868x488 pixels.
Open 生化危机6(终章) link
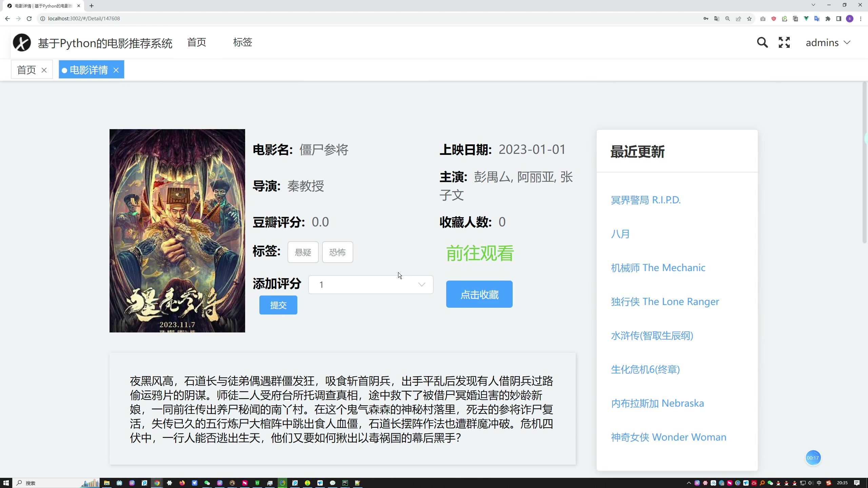tap(645, 369)
